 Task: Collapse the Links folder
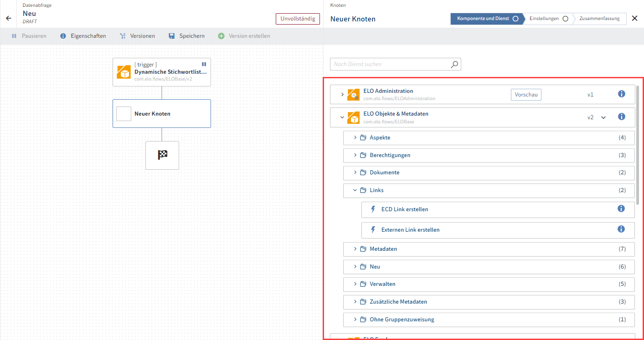pos(355,190)
